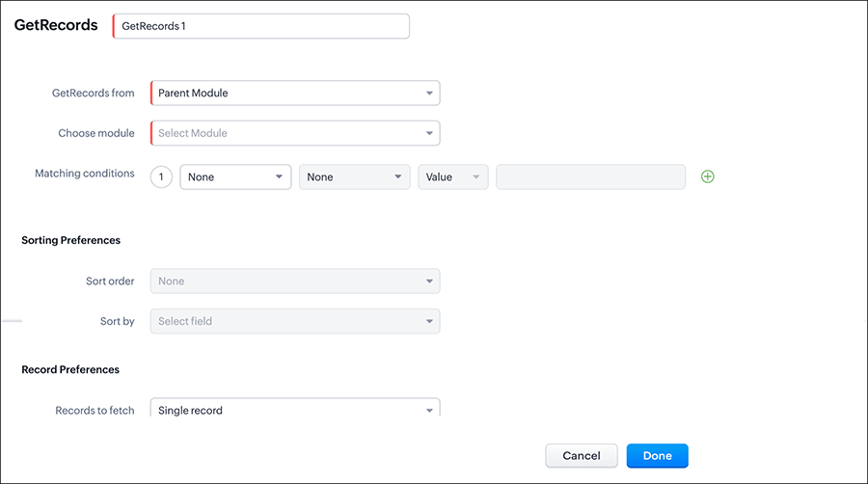Add another matching condition with plus icon
The width and height of the screenshot is (868, 484).
707,176
